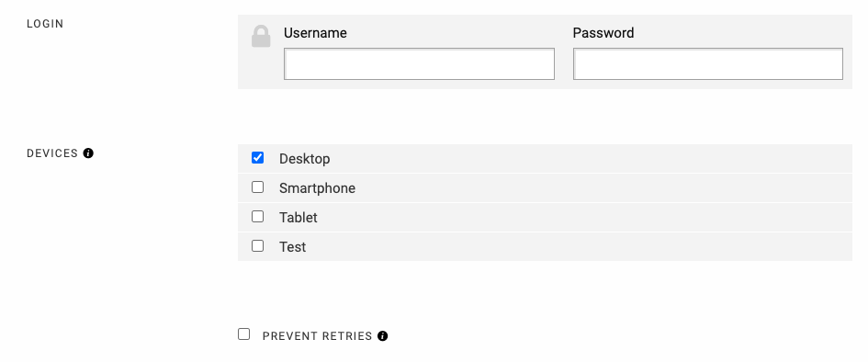The height and width of the screenshot is (362, 868).
Task: Click the info icon next to PREVENT RETRIES
Action: (x=382, y=336)
